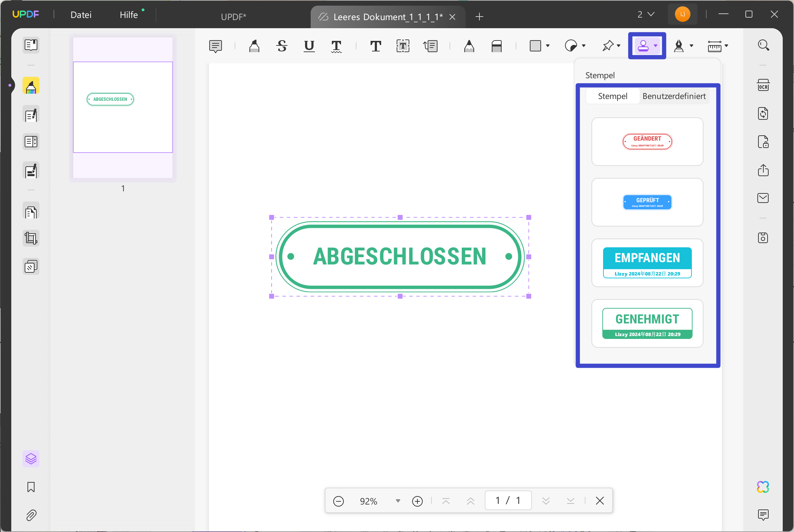Select the GENEHMIGT stamp
This screenshot has height=532, width=794.
[x=647, y=323]
